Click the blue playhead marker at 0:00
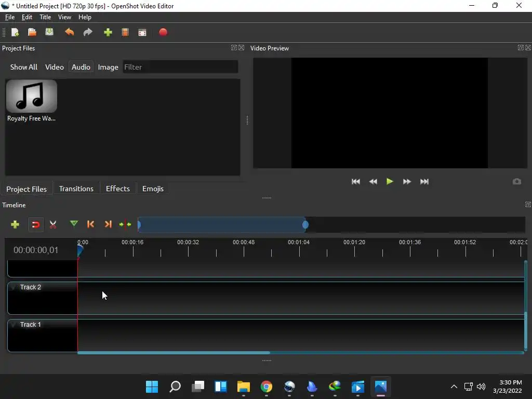 click(80, 251)
